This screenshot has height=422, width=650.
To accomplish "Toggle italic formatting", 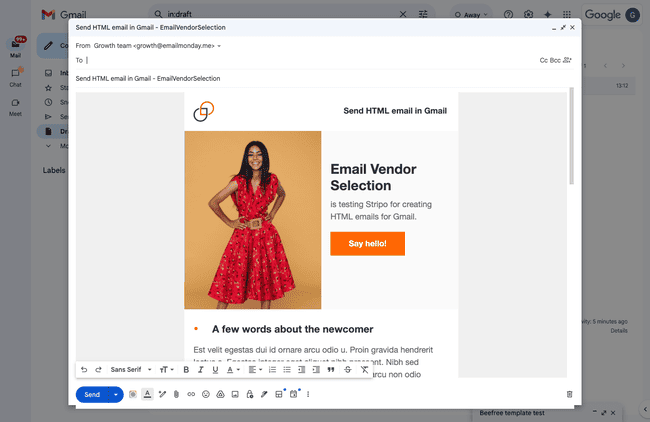I will point(201,369).
